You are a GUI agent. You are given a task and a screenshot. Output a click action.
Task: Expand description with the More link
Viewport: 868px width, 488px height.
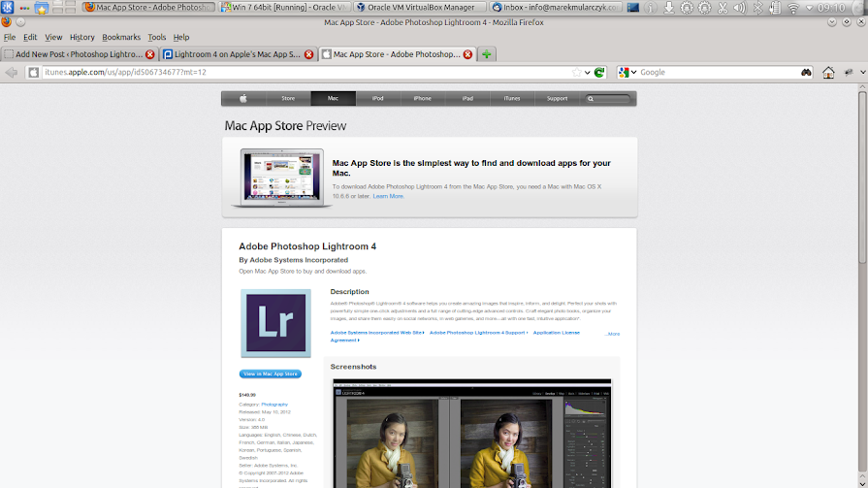(612, 334)
